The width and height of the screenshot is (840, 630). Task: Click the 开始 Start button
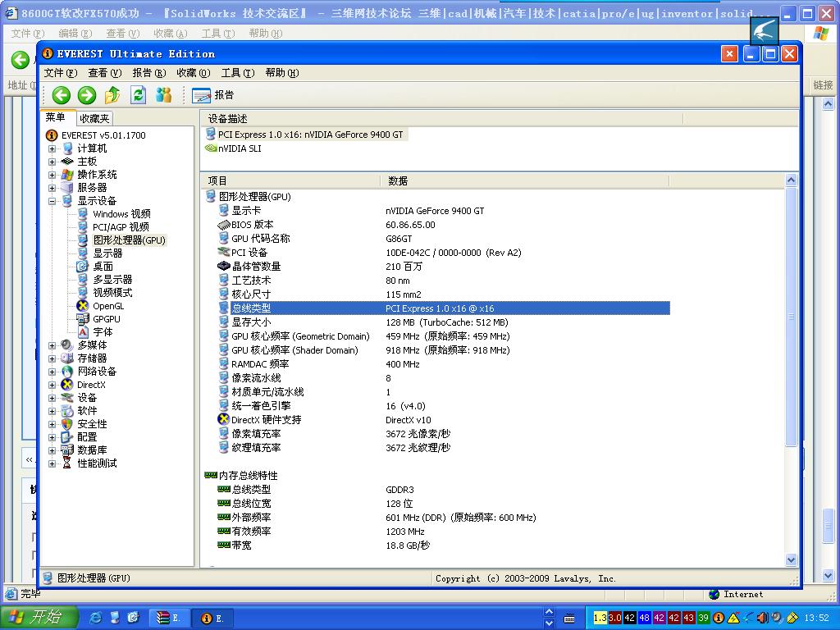tap(39, 618)
